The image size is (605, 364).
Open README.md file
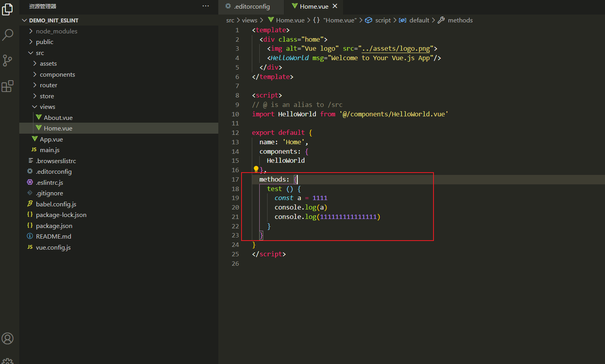(119, 236)
